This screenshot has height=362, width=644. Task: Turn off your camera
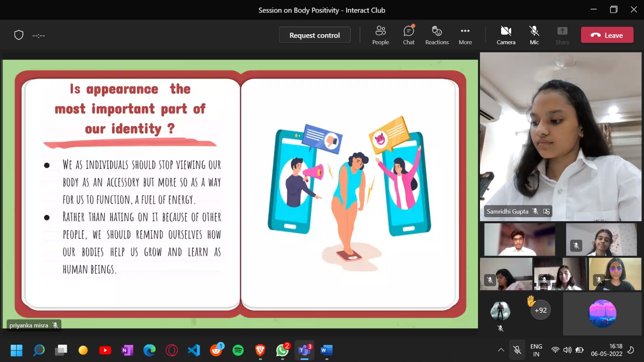click(506, 35)
